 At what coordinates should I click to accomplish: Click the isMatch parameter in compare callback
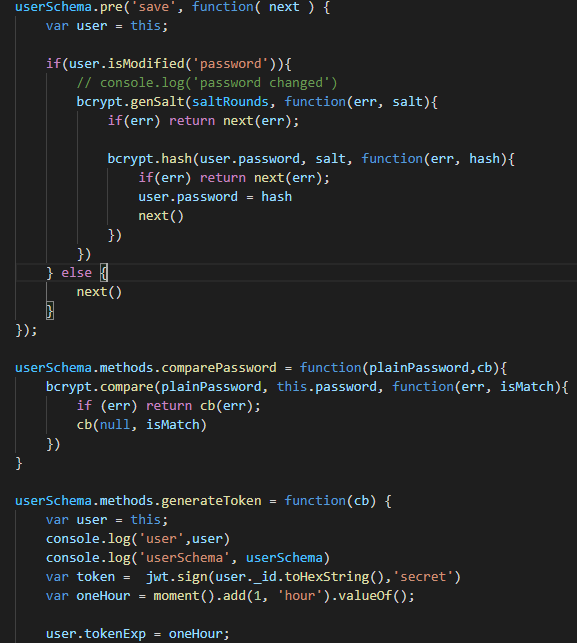(527, 387)
